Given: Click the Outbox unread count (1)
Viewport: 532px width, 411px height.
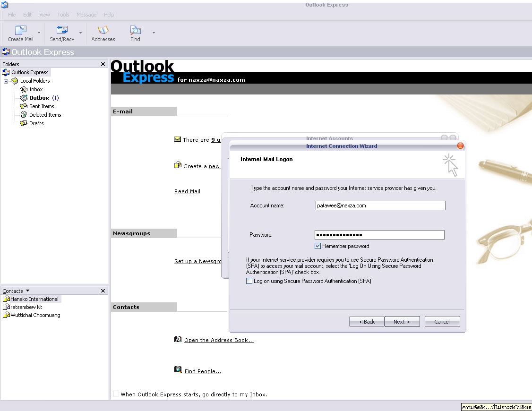Looking at the screenshot, I should pos(55,98).
